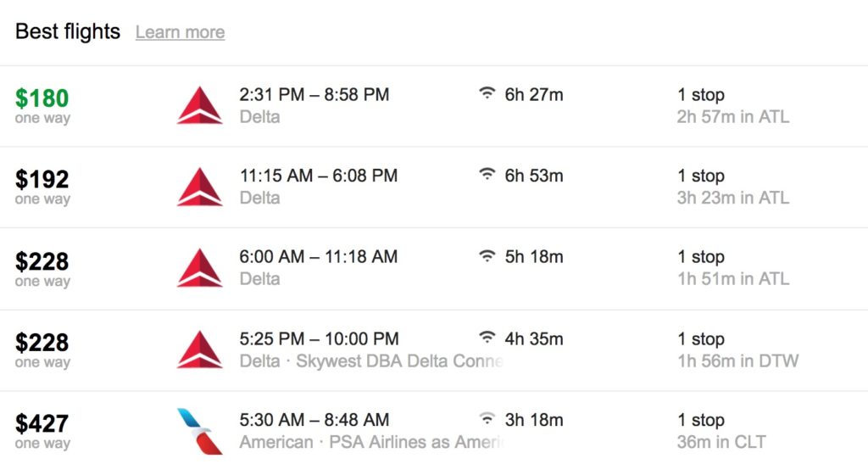The height and width of the screenshot is (464, 868).
Task: Select the 2:31 PM – 8:58 PM flight
Action: (x=314, y=95)
